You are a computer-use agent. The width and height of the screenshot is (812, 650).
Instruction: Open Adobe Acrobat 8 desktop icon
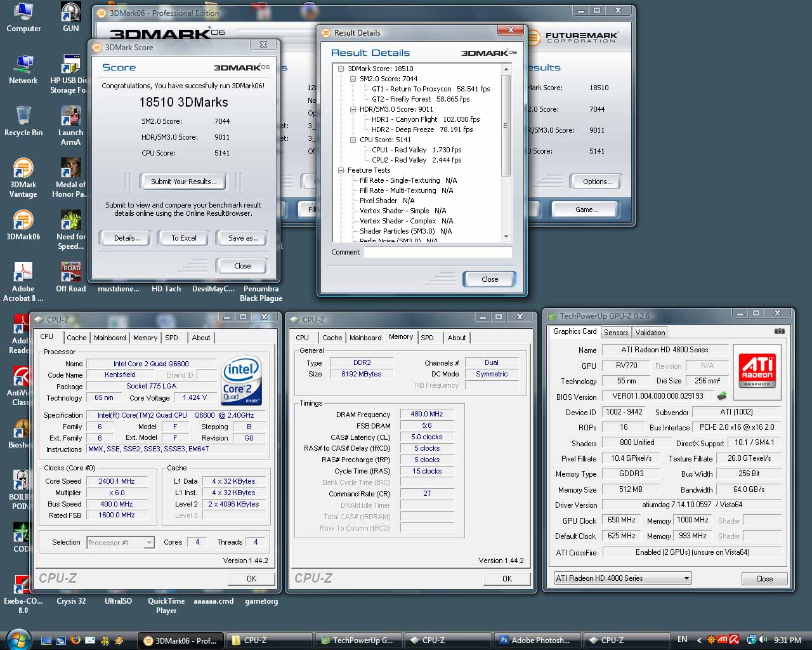click(23, 282)
